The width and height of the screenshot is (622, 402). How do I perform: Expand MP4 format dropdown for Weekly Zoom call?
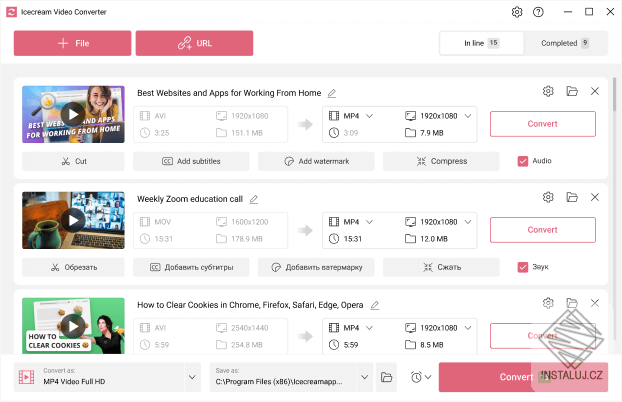coord(369,222)
